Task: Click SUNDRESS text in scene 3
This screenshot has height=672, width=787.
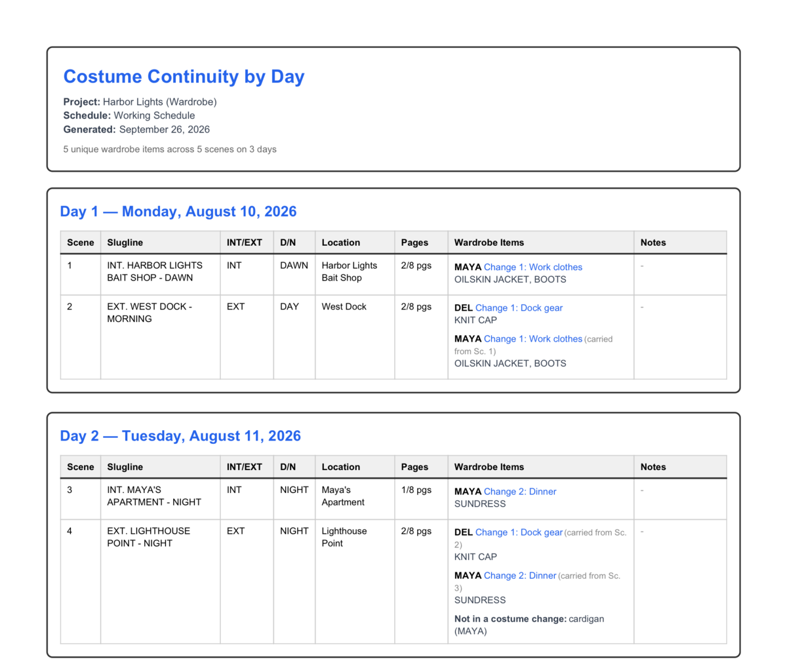Action: click(x=480, y=504)
